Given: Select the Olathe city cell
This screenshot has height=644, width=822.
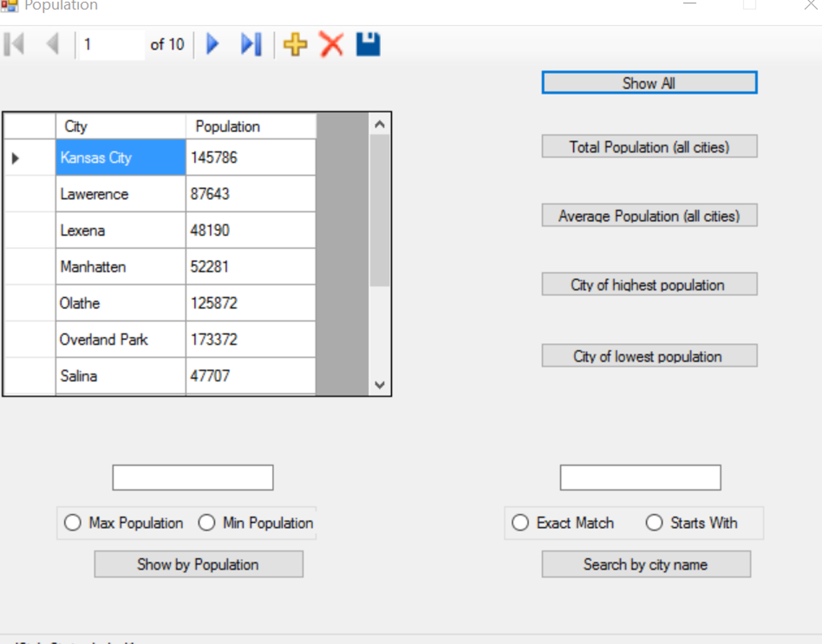Looking at the screenshot, I should point(121,303).
